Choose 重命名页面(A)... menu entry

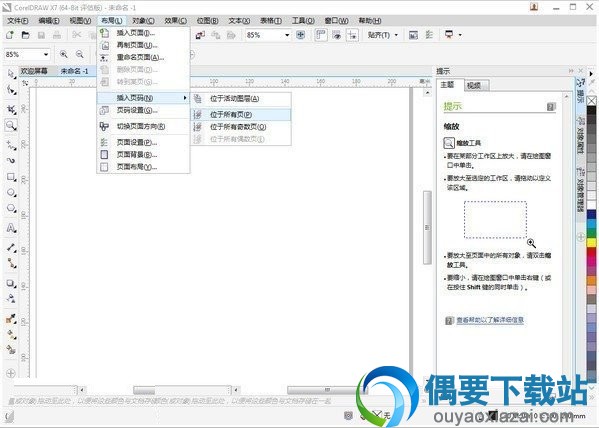coord(143,57)
